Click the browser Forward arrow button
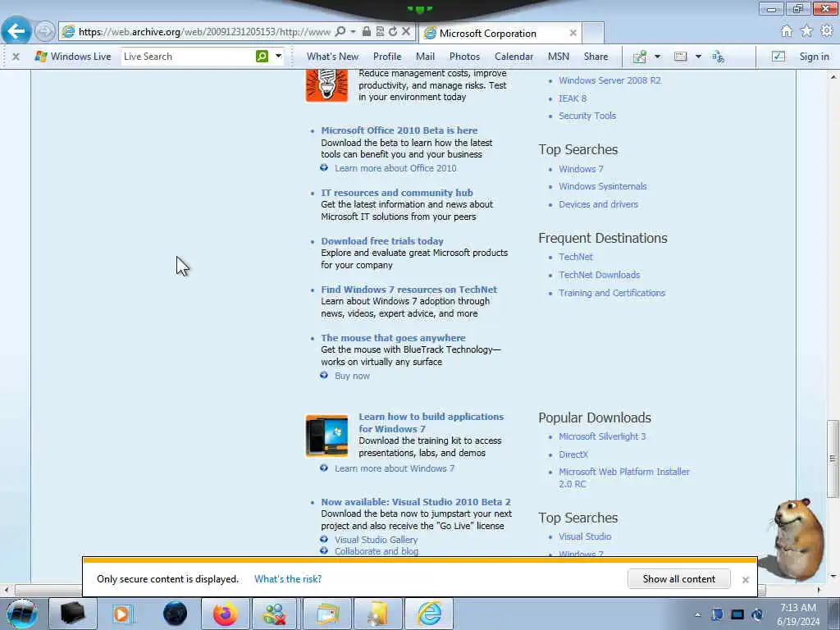 [x=45, y=31]
